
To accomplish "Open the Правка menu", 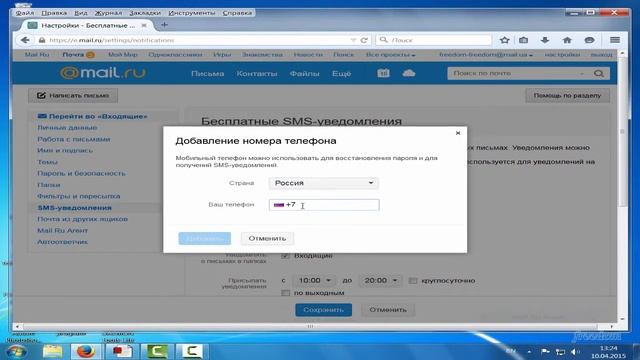I will click(54, 13).
